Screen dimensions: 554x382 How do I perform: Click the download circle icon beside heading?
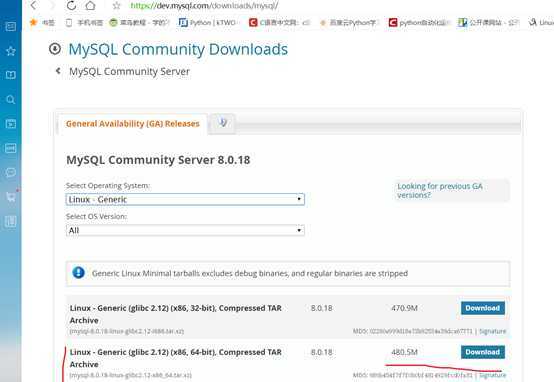coord(55,49)
